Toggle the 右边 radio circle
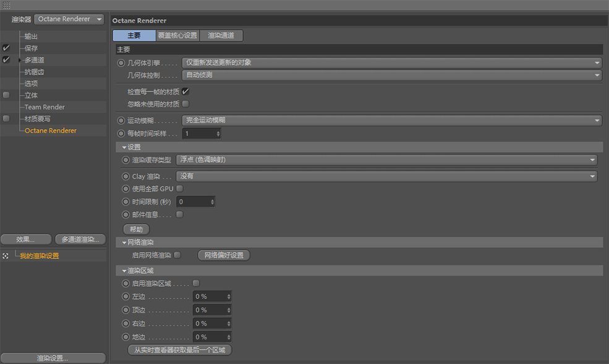This screenshot has width=609, height=364. tap(126, 323)
